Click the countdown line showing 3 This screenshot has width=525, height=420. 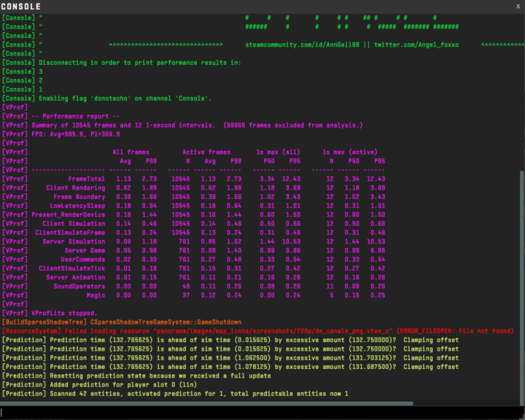point(22,71)
